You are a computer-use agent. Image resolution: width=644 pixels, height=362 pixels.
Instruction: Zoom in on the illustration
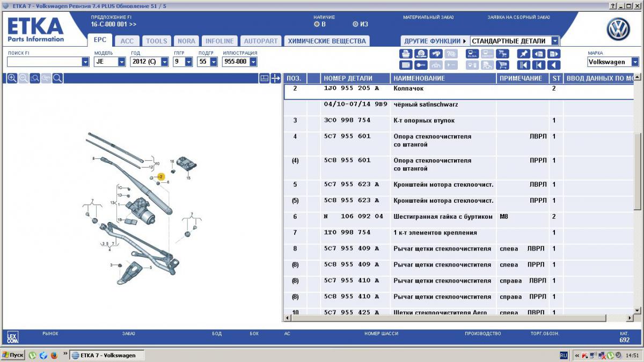12,78
